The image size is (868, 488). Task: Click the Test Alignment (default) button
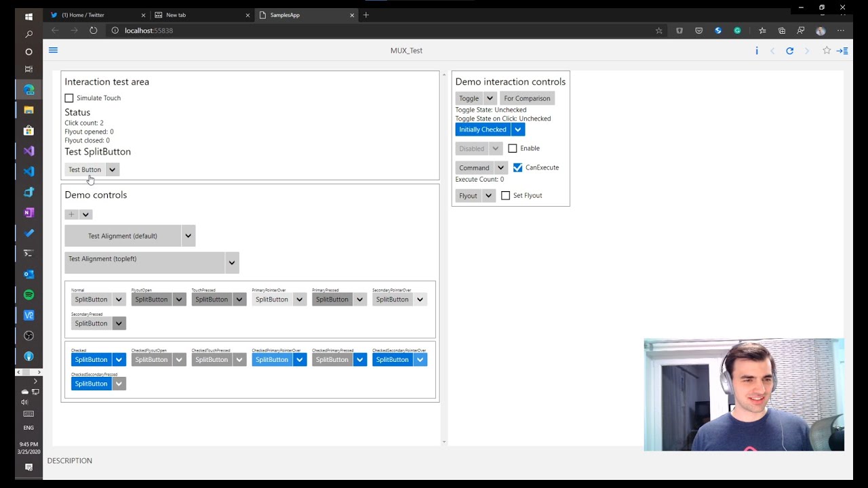click(123, 236)
